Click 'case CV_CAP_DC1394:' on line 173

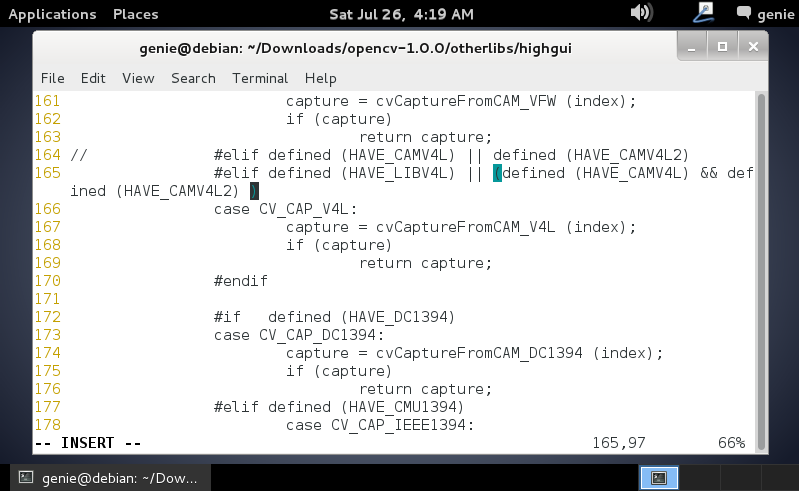click(x=299, y=335)
